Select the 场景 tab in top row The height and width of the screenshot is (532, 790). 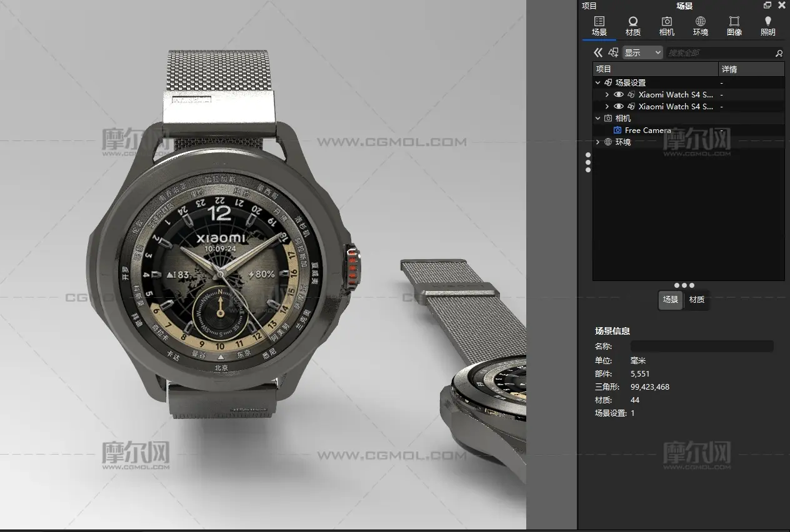coord(599,26)
